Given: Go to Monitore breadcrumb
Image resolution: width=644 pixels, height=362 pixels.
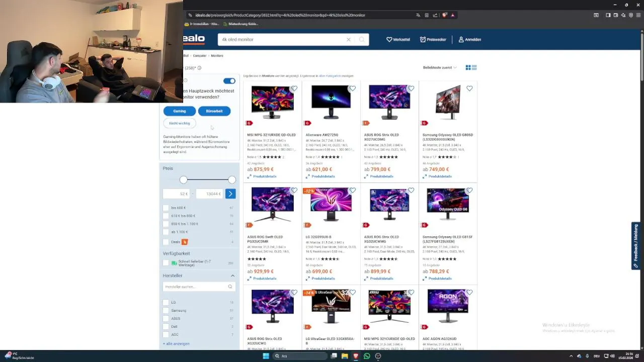Looking at the screenshot, I should 217,56.
